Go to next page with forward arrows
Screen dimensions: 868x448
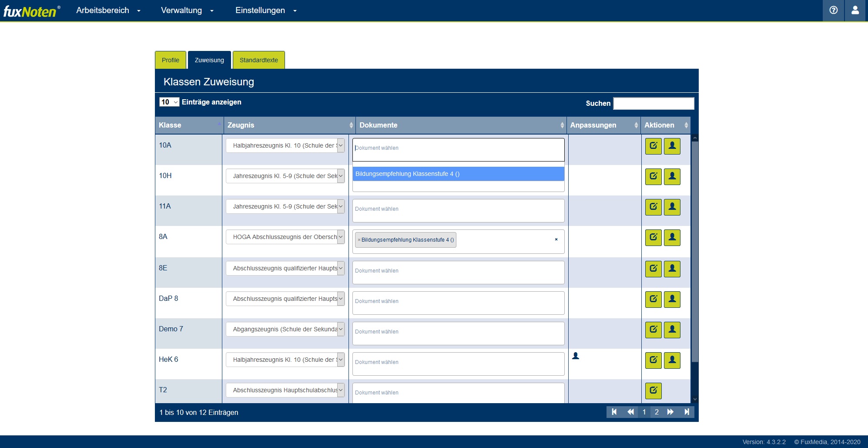(x=670, y=412)
